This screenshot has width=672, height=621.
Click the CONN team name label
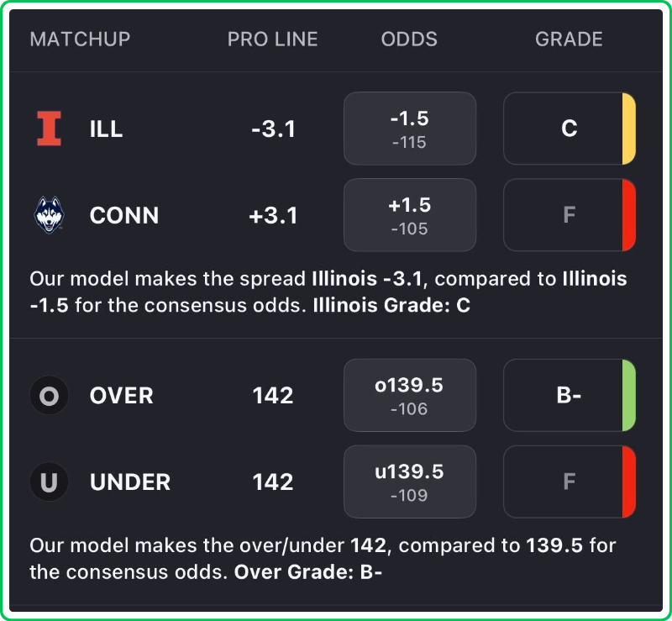[x=123, y=215]
